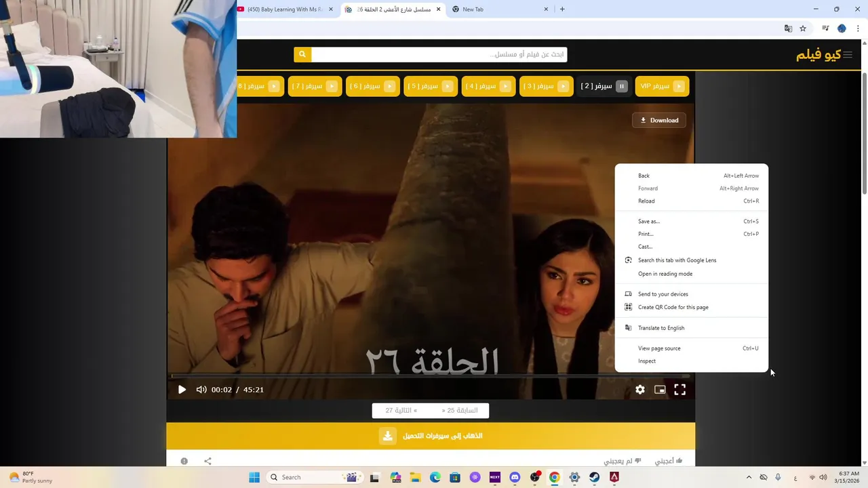
Task: Click the report alert icon below video
Action: 184,461
